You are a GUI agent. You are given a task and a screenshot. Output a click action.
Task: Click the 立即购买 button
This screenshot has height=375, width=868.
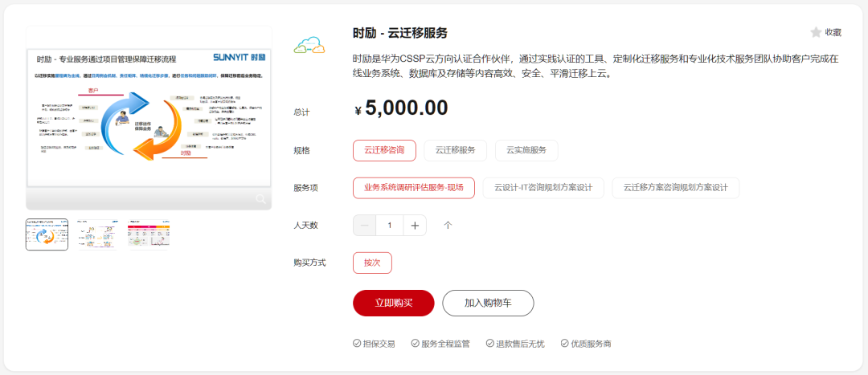pyautogui.click(x=394, y=303)
